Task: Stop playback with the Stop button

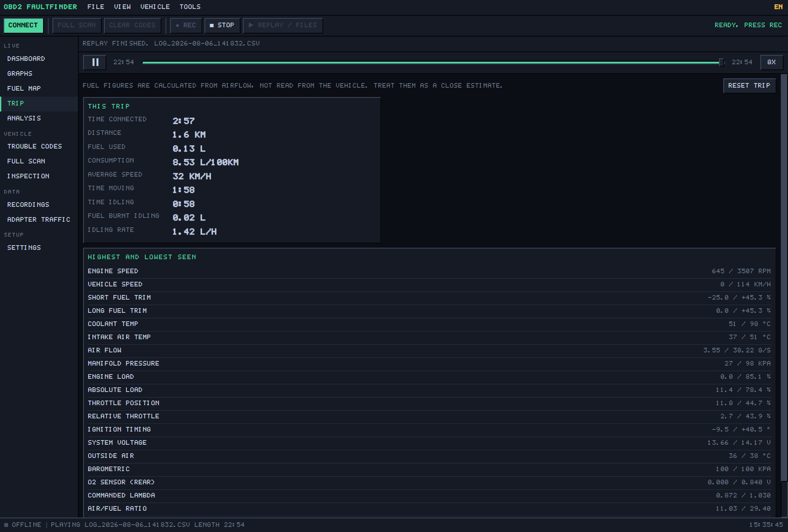Action: click(x=222, y=25)
